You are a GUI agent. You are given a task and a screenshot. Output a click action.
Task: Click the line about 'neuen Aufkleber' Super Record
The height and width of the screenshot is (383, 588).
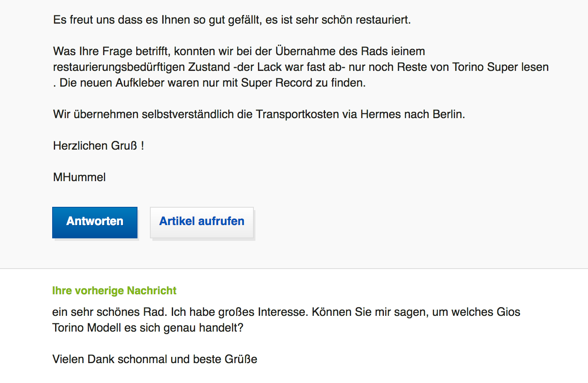(210, 83)
